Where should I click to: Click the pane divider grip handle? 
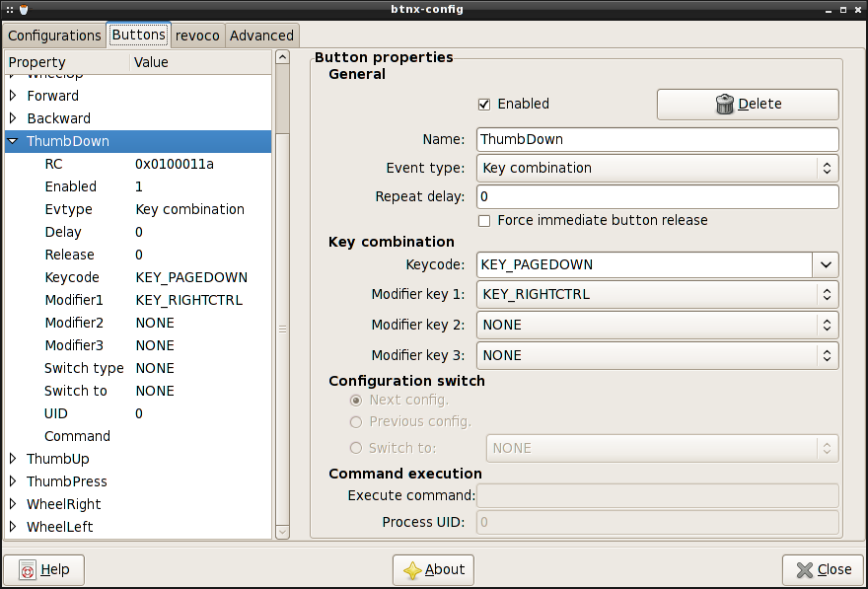282,330
